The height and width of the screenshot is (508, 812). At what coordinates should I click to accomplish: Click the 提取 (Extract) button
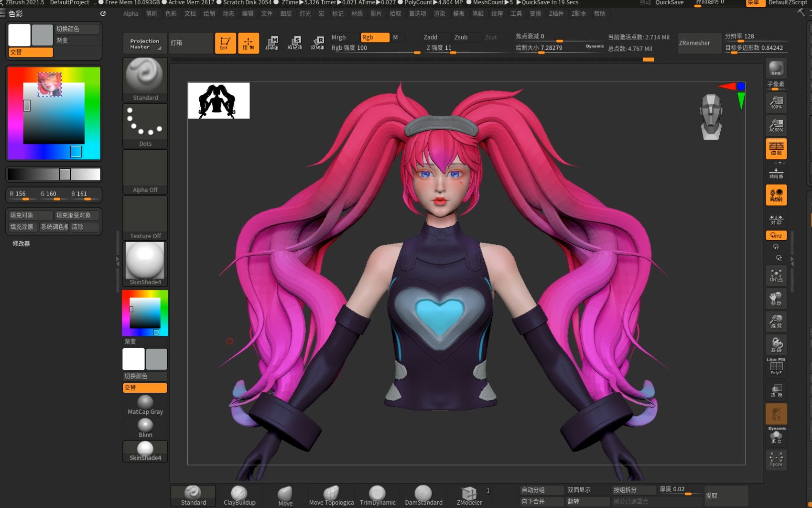click(726, 496)
